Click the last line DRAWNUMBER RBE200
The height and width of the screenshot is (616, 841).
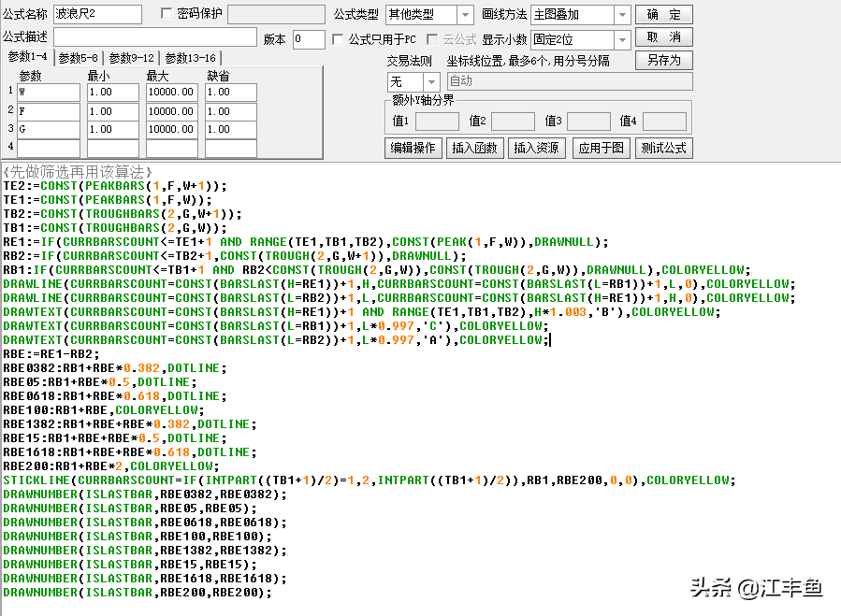(x=138, y=593)
